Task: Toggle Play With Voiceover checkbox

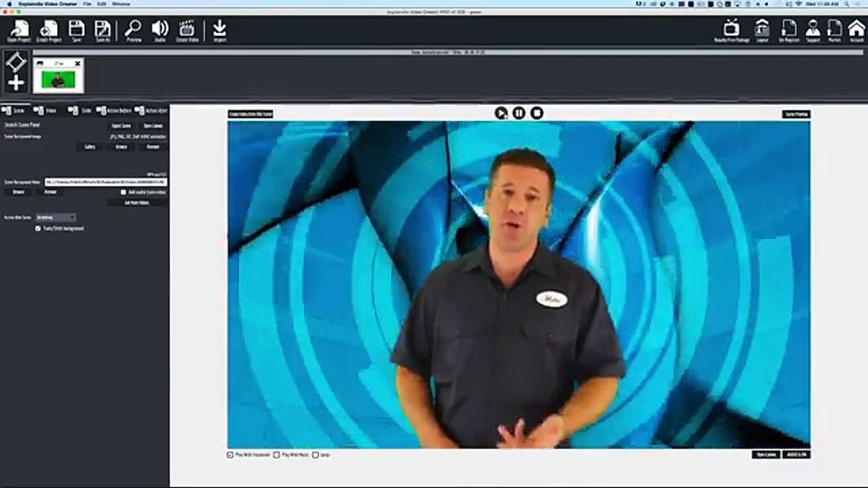Action: 231,455
